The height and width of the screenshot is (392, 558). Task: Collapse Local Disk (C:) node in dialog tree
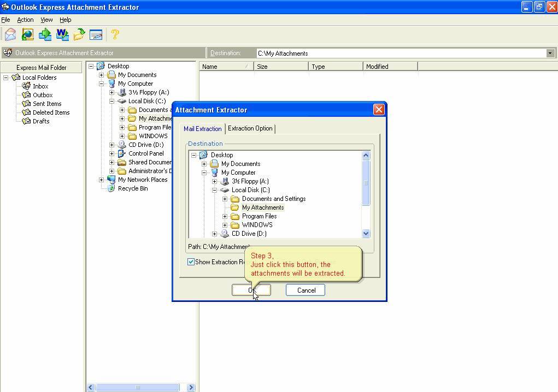[x=215, y=190]
